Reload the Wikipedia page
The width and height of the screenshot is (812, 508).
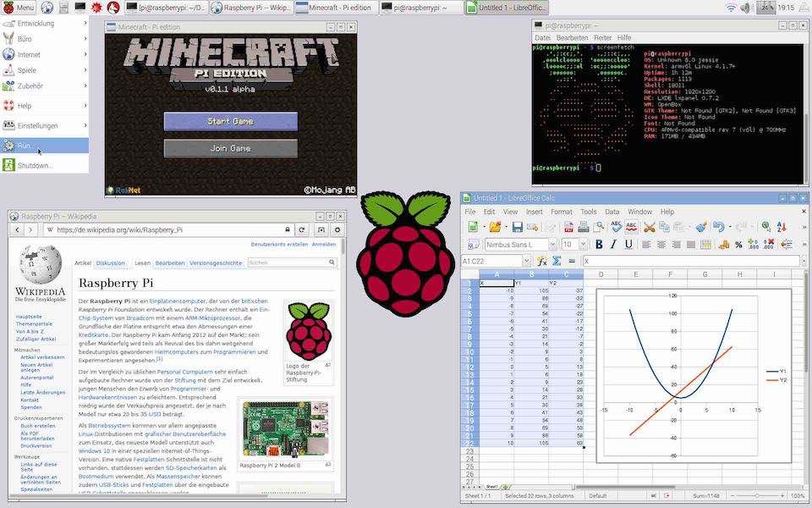[301, 228]
